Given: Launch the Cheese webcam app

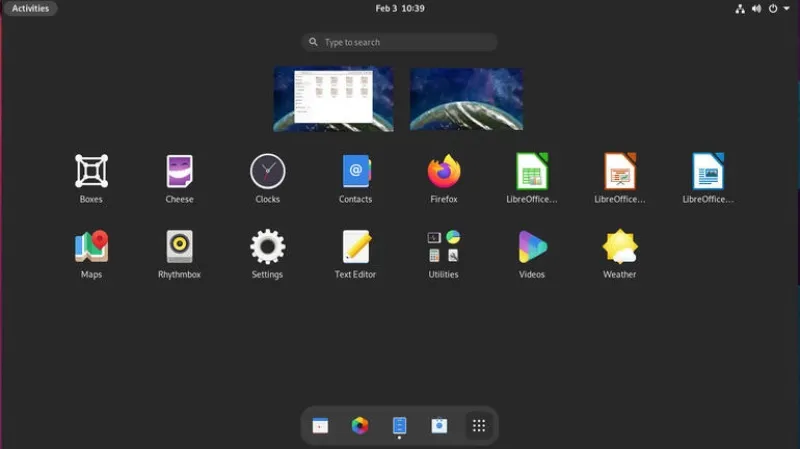Looking at the screenshot, I should coord(179,172).
